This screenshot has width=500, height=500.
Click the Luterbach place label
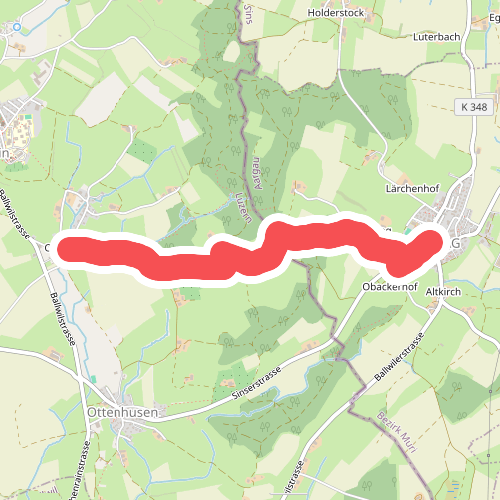point(436,37)
